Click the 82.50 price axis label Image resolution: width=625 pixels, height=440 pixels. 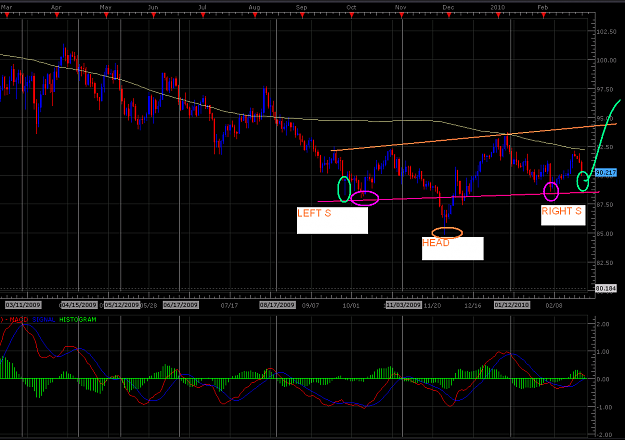[606, 263]
